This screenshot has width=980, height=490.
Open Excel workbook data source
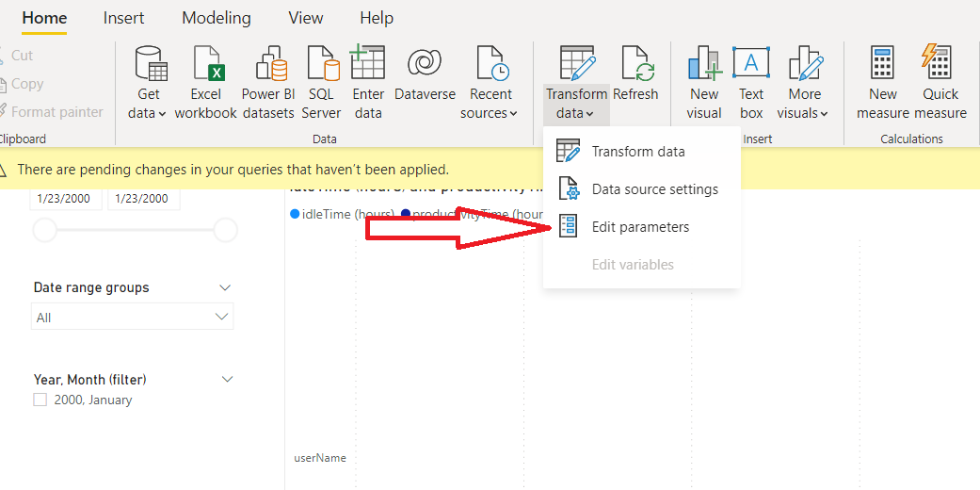pos(205,65)
